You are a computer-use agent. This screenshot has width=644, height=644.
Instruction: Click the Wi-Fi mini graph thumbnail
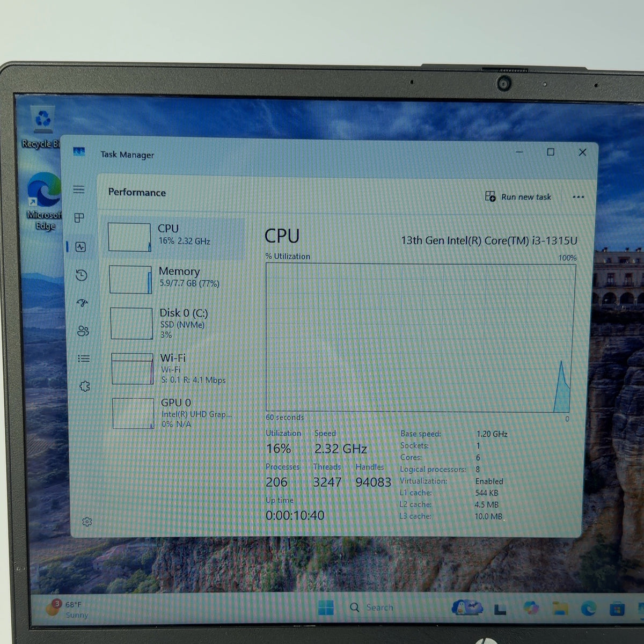point(133,369)
